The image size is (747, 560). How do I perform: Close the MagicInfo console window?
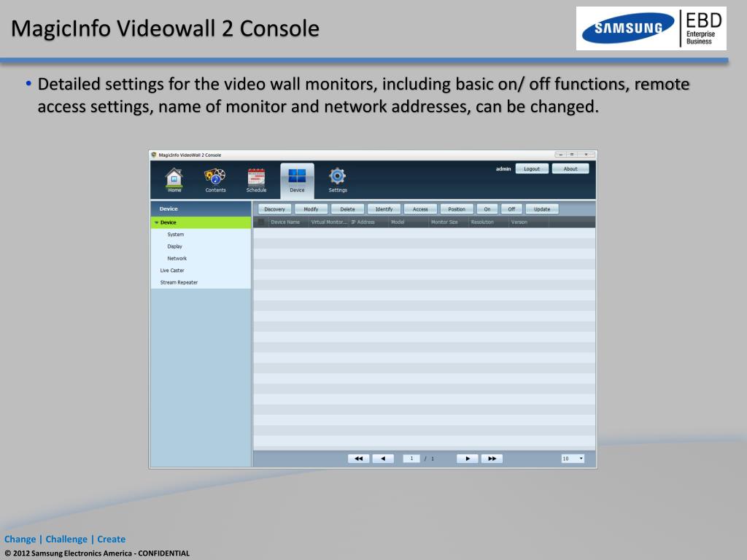point(587,155)
